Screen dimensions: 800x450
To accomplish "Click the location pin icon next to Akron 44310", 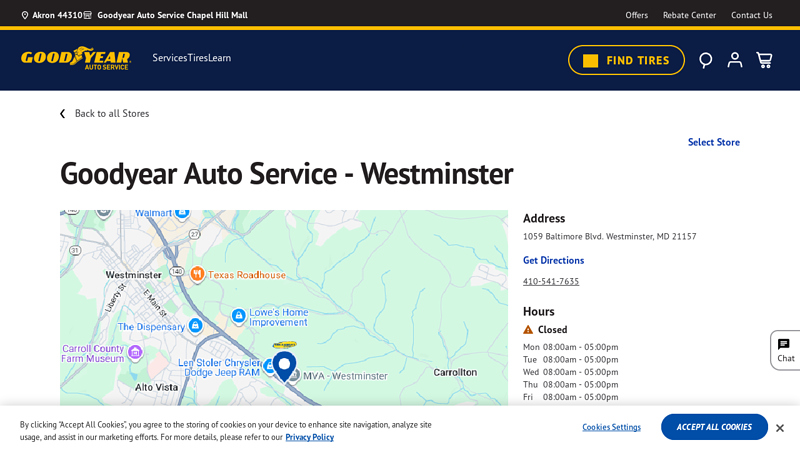I will click(24, 15).
